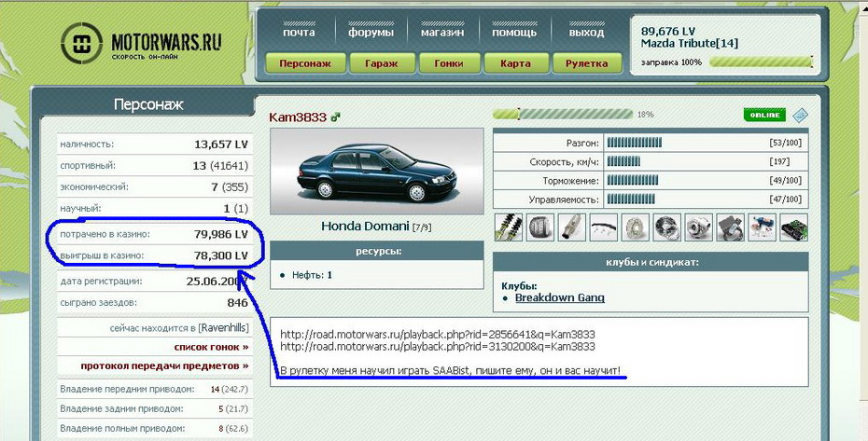Viewport: 868px width, 441px height.
Task: Switch to the Гараж tab
Action: pyautogui.click(x=382, y=63)
